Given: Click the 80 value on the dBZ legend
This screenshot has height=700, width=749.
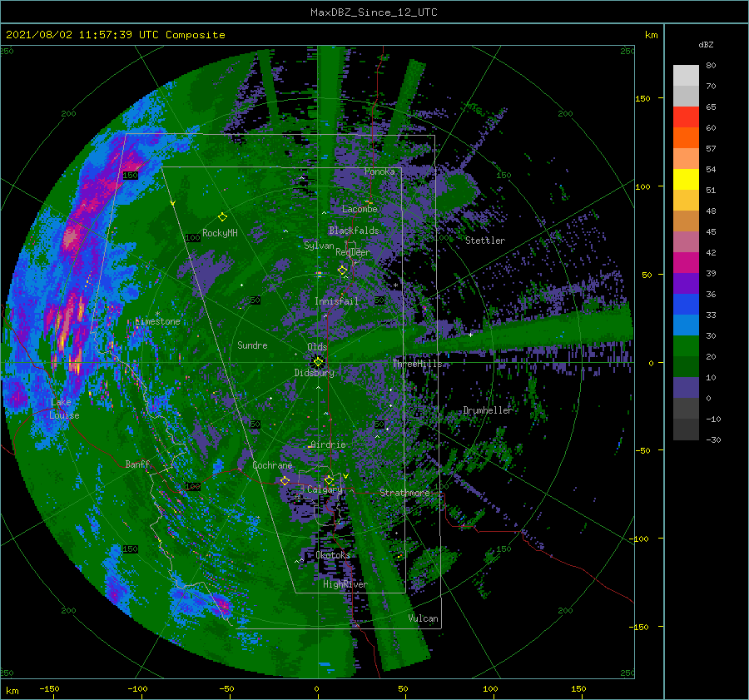Looking at the screenshot, I should pyautogui.click(x=711, y=66).
